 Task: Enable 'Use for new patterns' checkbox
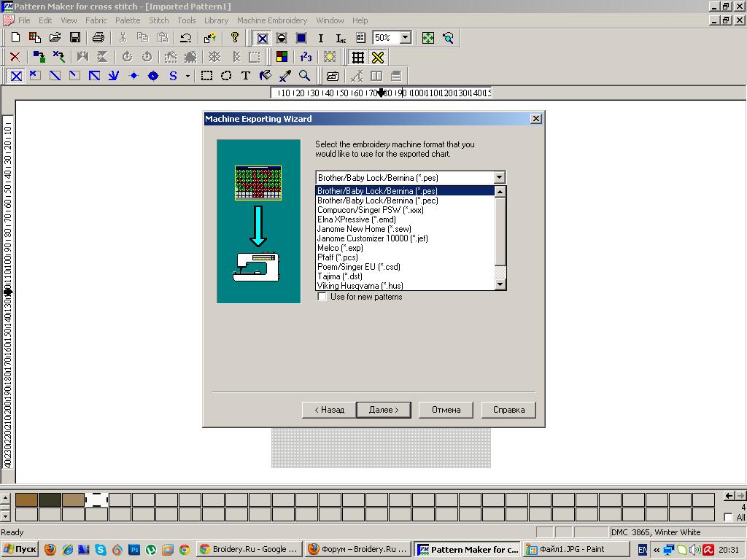click(x=322, y=297)
